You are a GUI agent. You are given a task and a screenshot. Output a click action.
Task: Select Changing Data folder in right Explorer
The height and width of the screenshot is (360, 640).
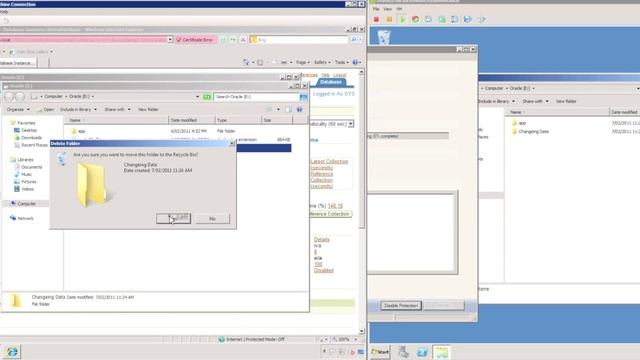[533, 131]
